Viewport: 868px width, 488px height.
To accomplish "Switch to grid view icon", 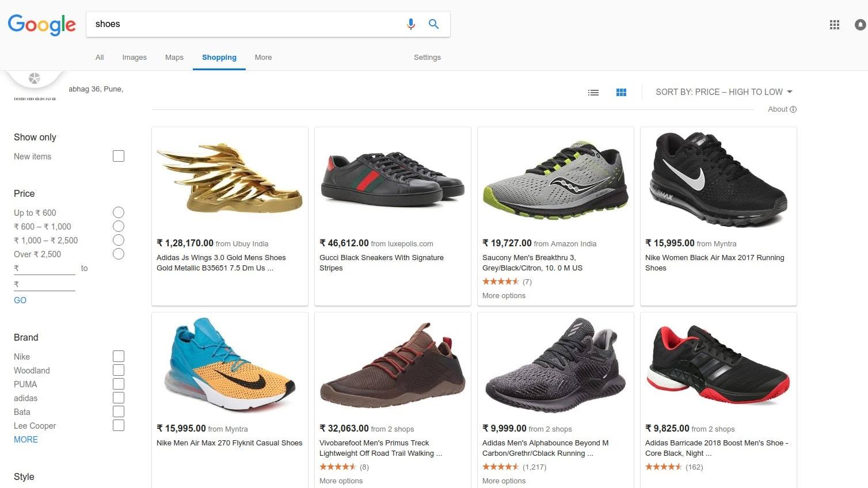I will [621, 92].
